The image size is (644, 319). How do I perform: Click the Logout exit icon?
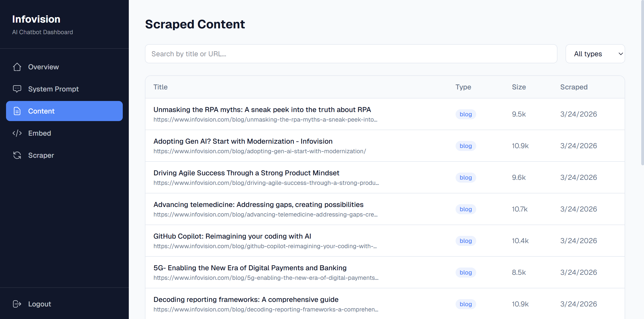pos(17,304)
